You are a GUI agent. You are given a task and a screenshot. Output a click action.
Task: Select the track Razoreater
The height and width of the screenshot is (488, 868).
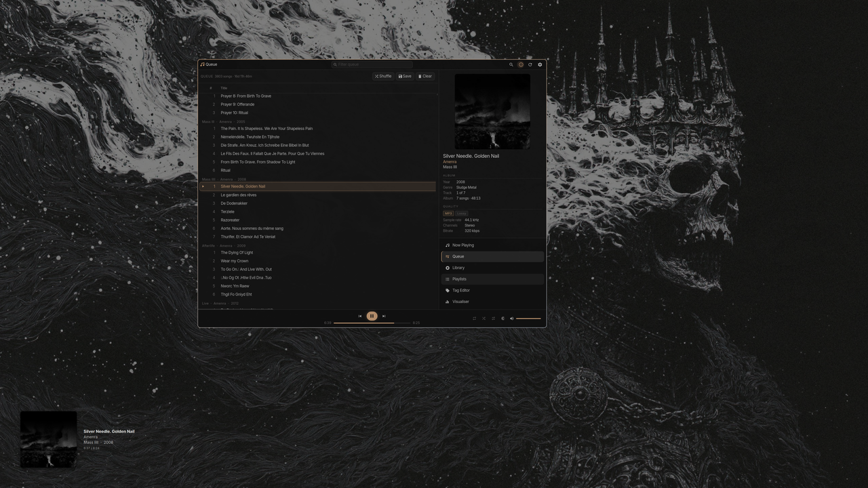[317, 220]
